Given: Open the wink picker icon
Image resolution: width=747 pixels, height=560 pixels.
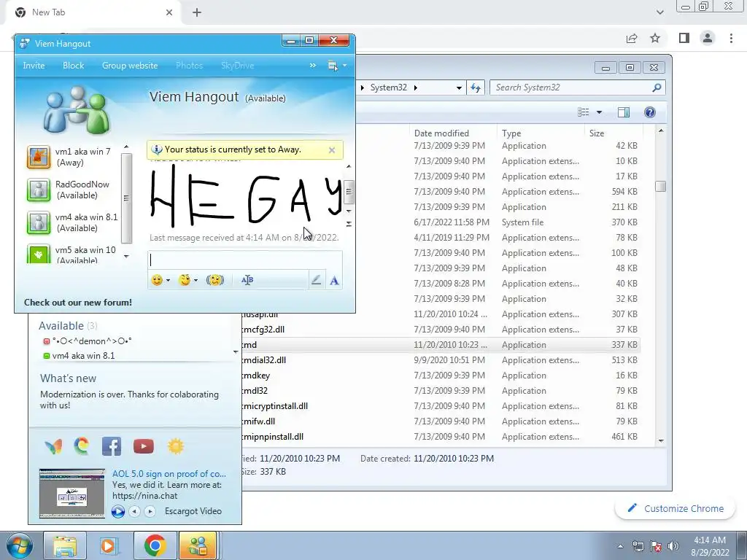Looking at the screenshot, I should click(x=185, y=280).
